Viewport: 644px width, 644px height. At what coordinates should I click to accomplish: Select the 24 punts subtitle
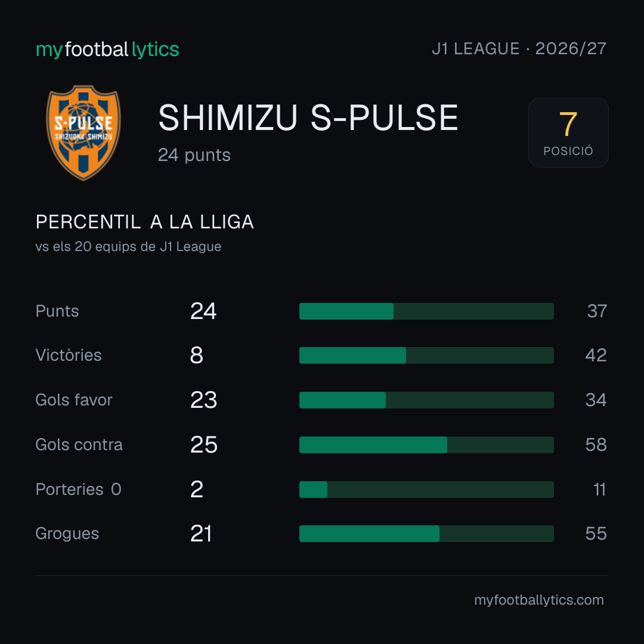pyautogui.click(x=194, y=155)
